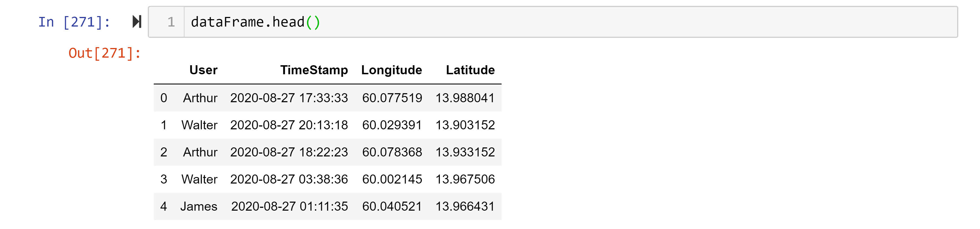Select row index 0 in the table

point(164,98)
